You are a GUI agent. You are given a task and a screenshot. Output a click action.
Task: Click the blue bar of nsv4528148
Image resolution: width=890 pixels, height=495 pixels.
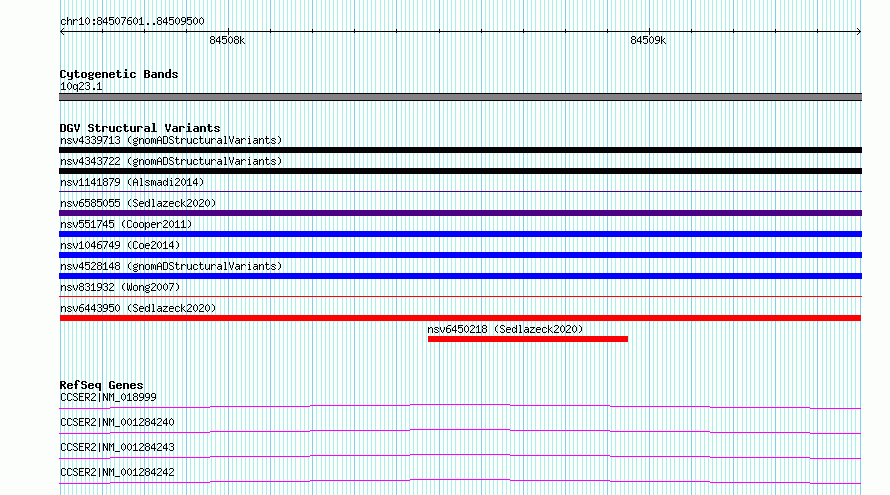pos(460,276)
